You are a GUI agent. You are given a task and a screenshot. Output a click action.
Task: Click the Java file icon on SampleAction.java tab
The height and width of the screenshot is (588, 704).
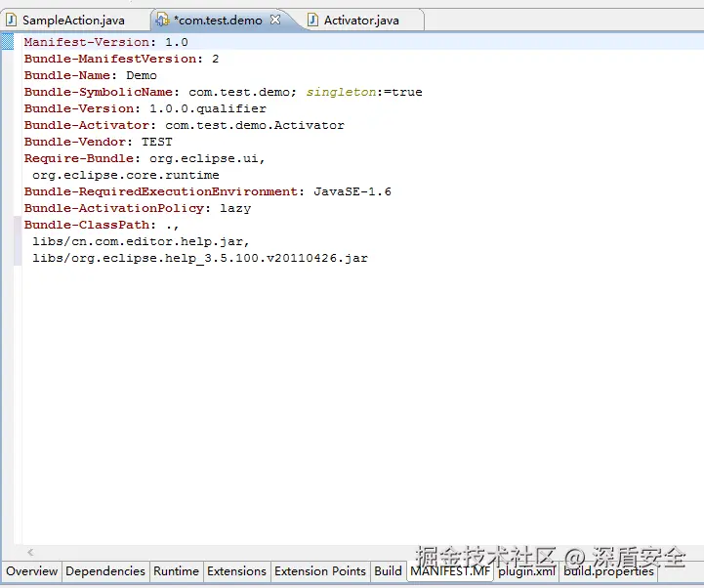pos(12,21)
